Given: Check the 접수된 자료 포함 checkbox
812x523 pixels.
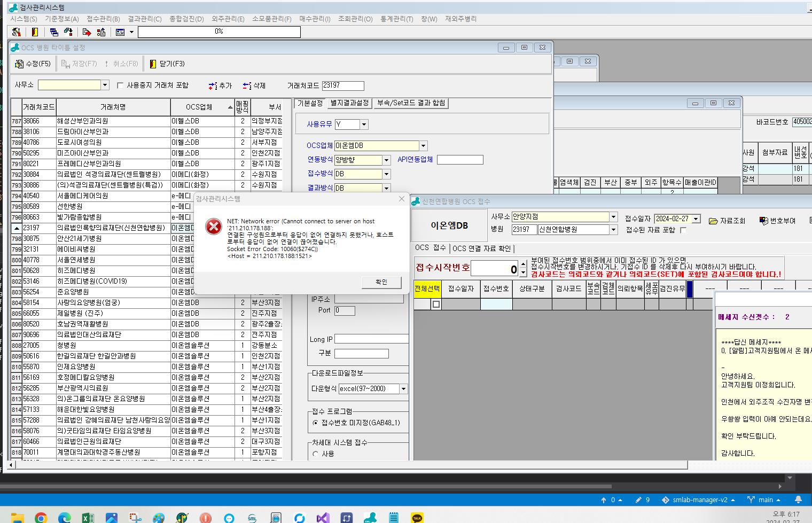Looking at the screenshot, I should [683, 230].
